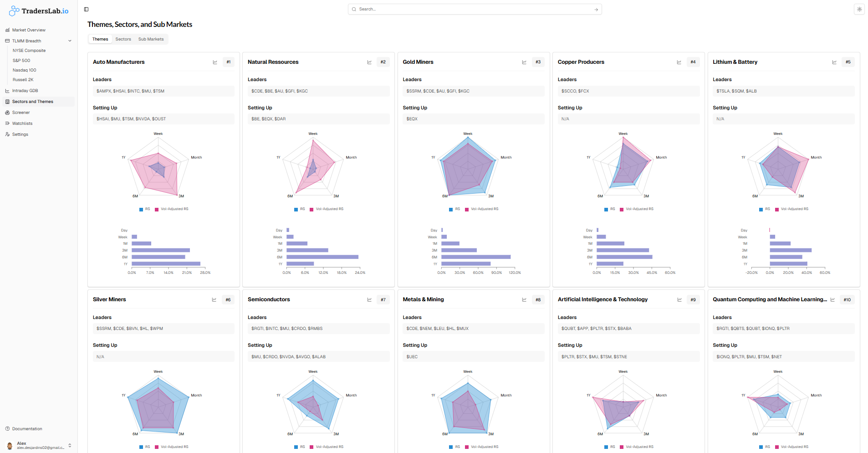Image resolution: width=868 pixels, height=453 pixels.
Task: Toggle RS legend in Semiconductors chart
Action: [300, 447]
